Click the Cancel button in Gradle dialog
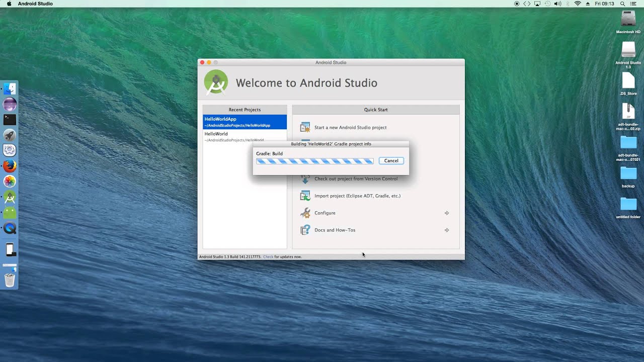 (391, 161)
